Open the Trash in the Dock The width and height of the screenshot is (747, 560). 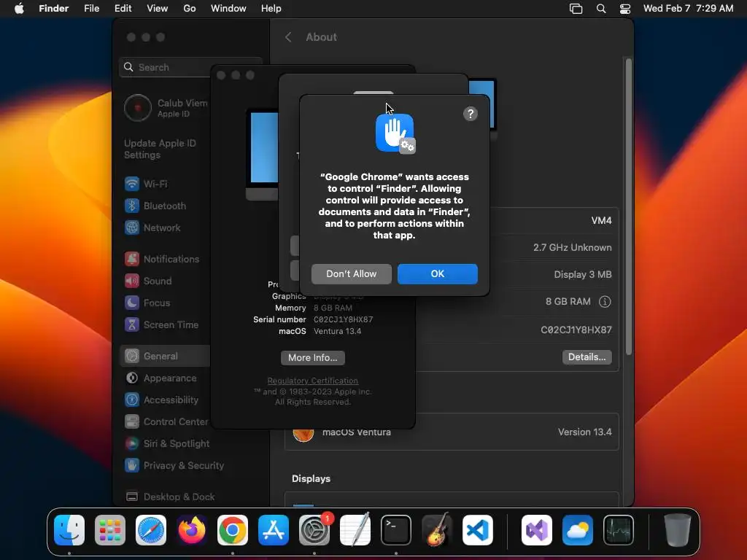click(677, 530)
